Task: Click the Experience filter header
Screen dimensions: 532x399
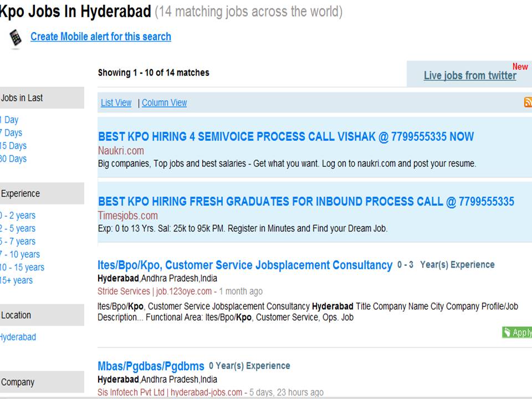Action: point(42,193)
